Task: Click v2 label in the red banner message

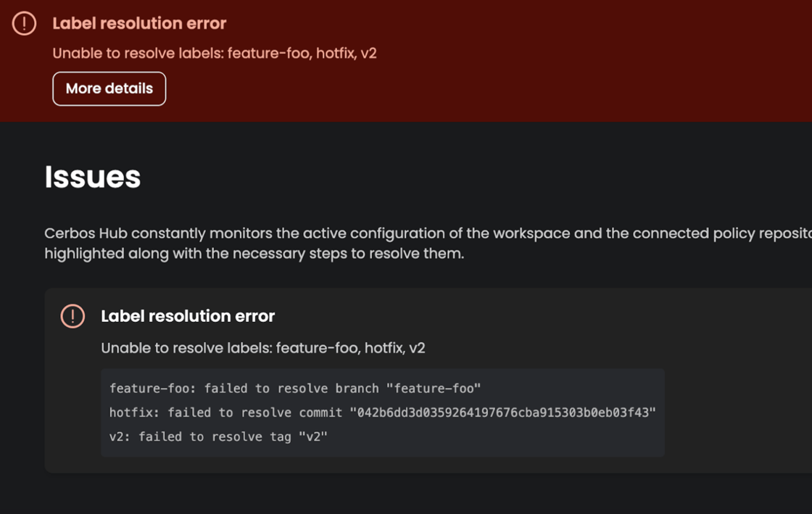Action: point(368,53)
